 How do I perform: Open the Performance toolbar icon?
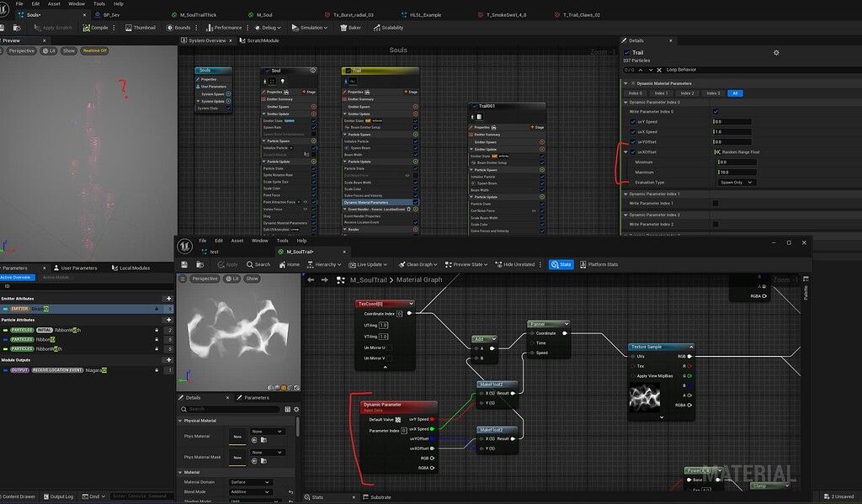point(210,27)
